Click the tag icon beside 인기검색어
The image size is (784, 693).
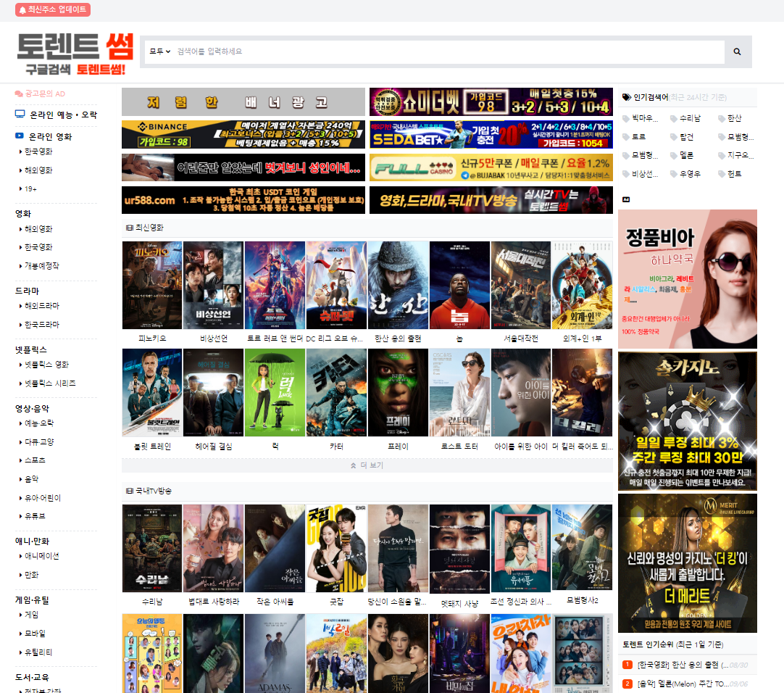click(x=626, y=97)
